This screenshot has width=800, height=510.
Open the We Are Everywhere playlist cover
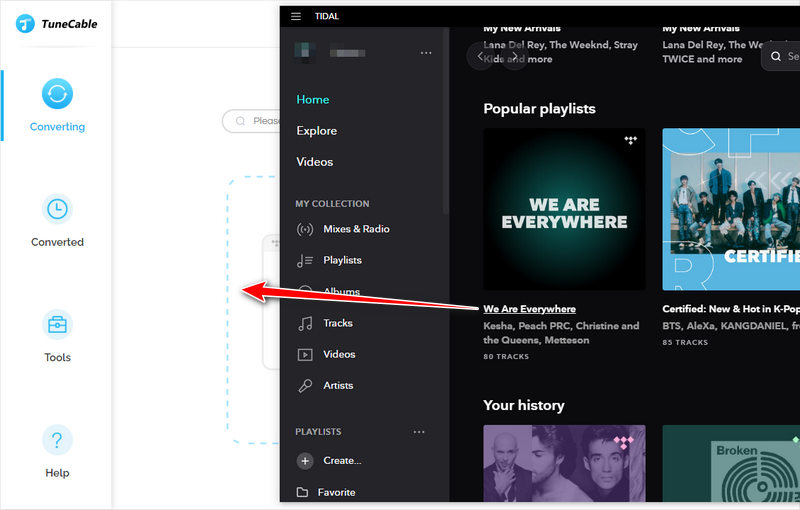[x=564, y=209]
